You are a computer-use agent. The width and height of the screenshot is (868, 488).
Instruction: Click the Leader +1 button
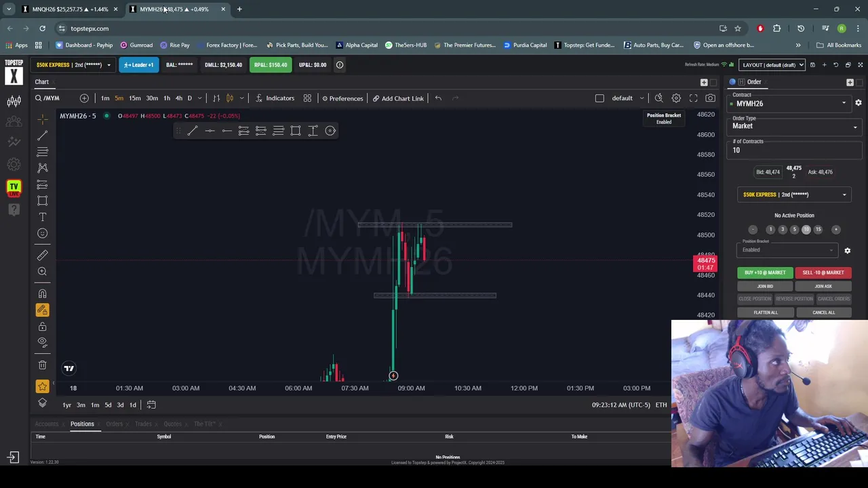[x=138, y=65]
